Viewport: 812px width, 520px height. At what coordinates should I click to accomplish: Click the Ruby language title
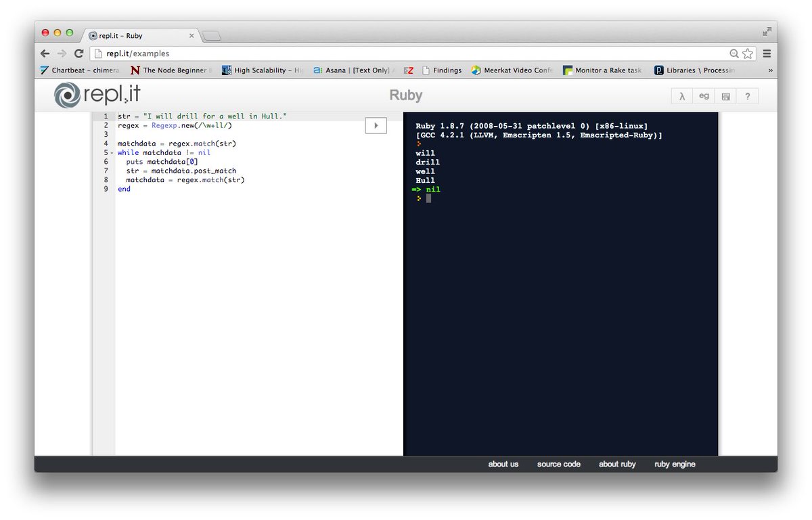[x=406, y=95]
